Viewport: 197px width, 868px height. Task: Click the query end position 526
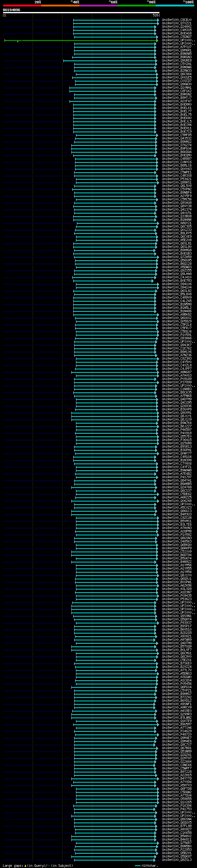155,15
